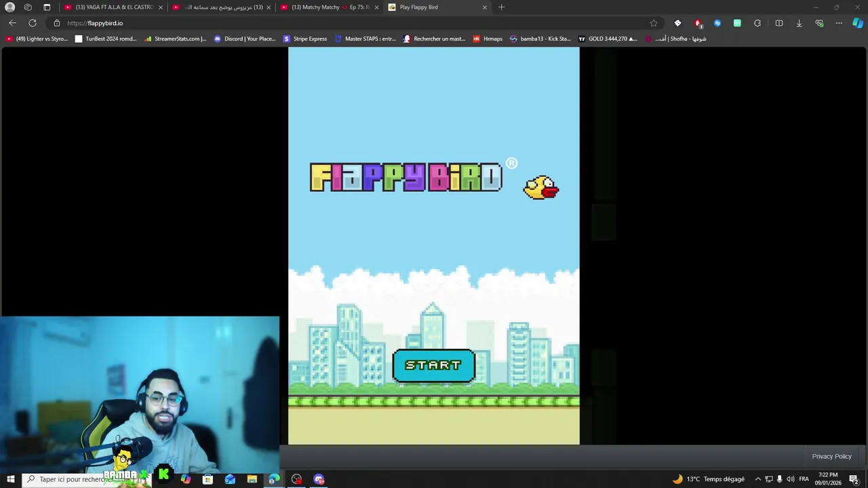
Task: View site information lock icon
Action: pyautogui.click(x=57, y=23)
